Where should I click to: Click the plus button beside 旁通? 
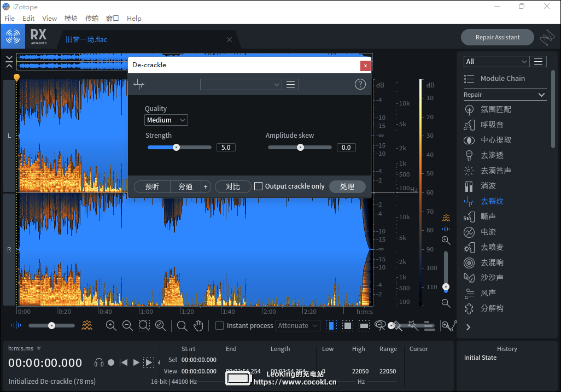pyautogui.click(x=206, y=186)
